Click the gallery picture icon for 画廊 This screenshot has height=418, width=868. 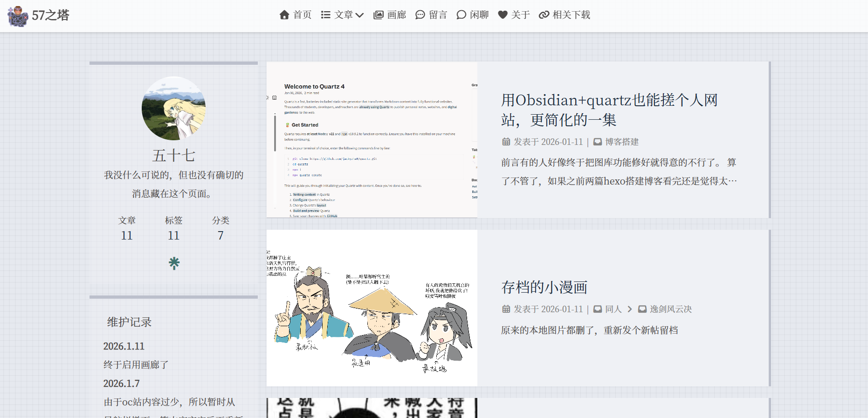[379, 15]
